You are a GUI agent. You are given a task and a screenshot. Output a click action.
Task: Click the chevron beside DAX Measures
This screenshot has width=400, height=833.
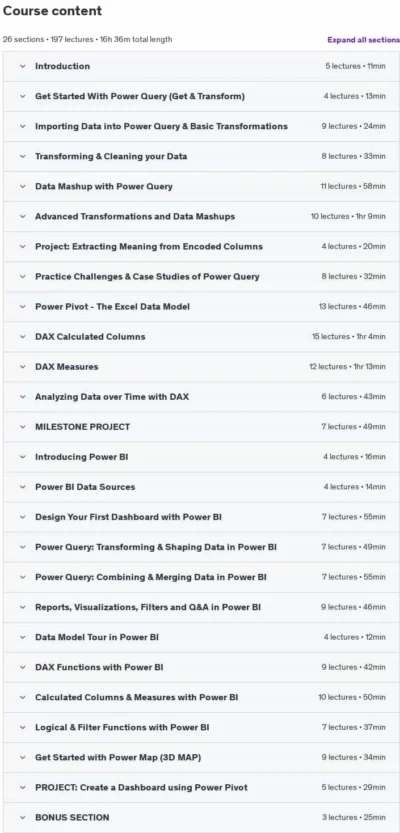point(22,367)
